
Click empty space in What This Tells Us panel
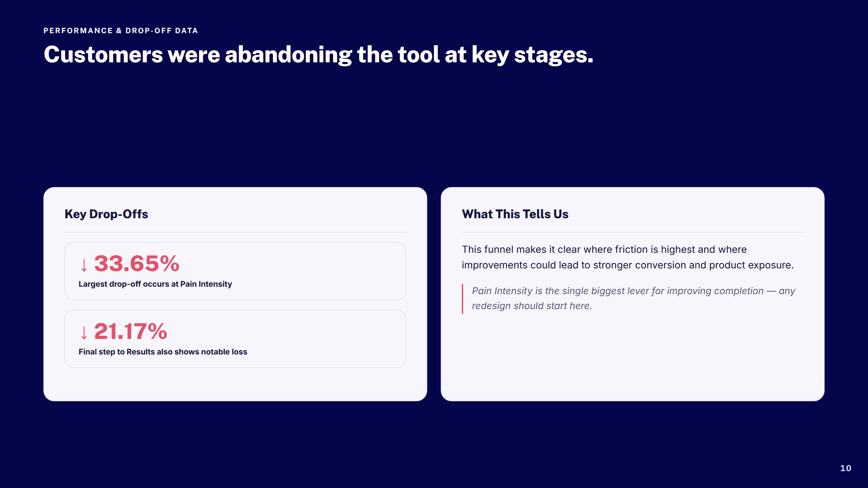633,359
